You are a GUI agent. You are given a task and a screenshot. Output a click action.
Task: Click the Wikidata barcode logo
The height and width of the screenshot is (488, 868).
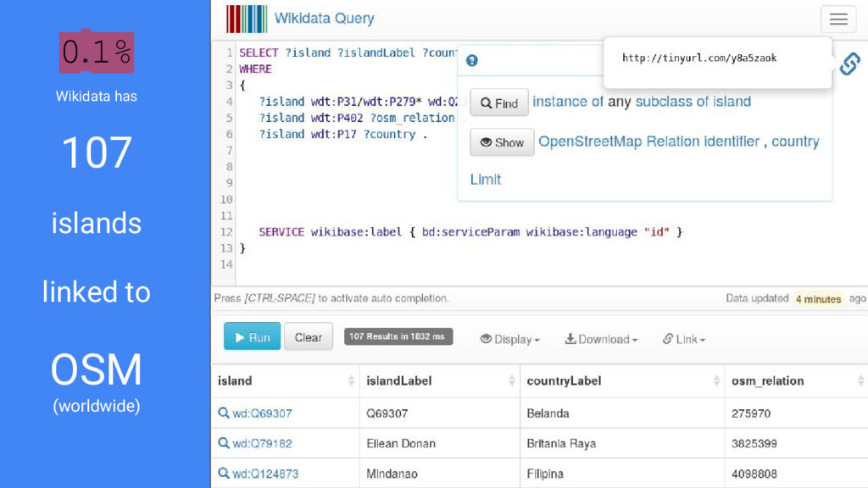coord(247,19)
